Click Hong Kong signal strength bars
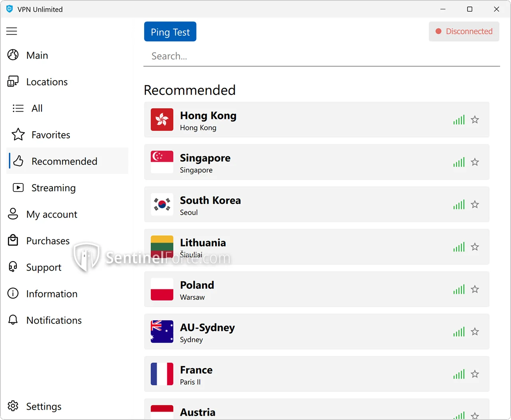511x420 pixels. point(459,120)
